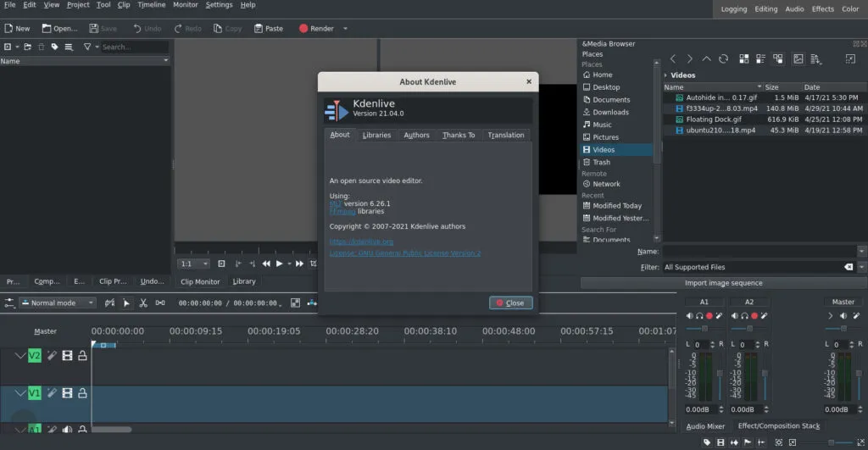868x450 pixels.
Task: Click the reload icon in Media Browser
Action: 723,59
